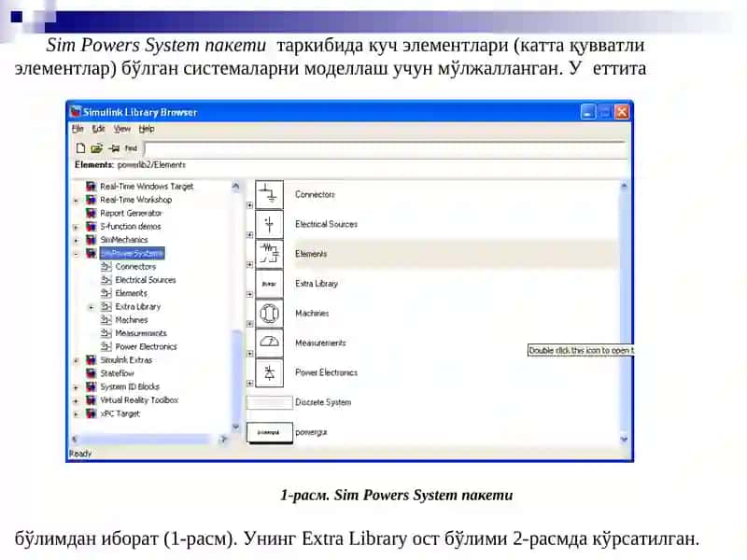Open the Edit menu

pos(98,129)
